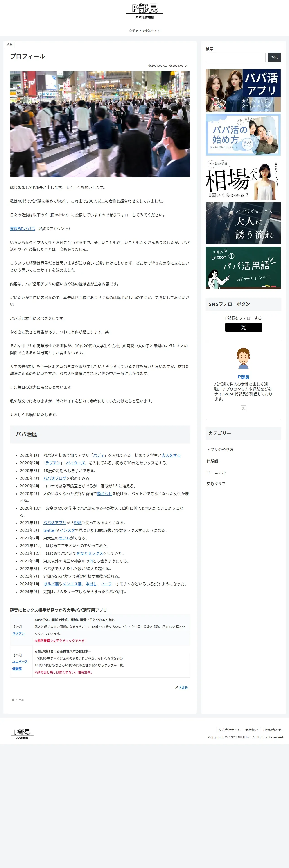Open the パパ活の始め方 sidebar banner
The height and width of the screenshot is (868, 289).
point(243,135)
